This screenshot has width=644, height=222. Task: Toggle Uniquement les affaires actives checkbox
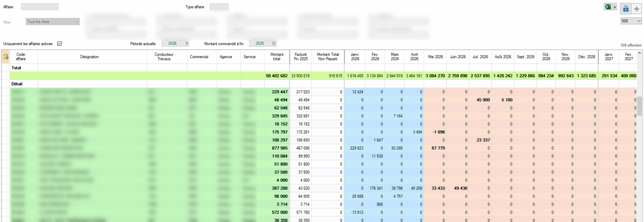59,44
